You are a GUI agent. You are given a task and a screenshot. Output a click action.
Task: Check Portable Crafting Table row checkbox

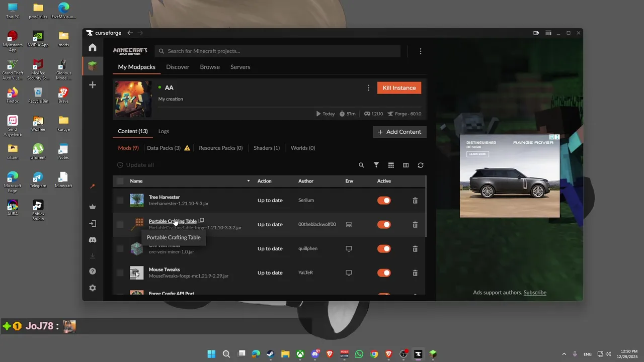(x=120, y=224)
